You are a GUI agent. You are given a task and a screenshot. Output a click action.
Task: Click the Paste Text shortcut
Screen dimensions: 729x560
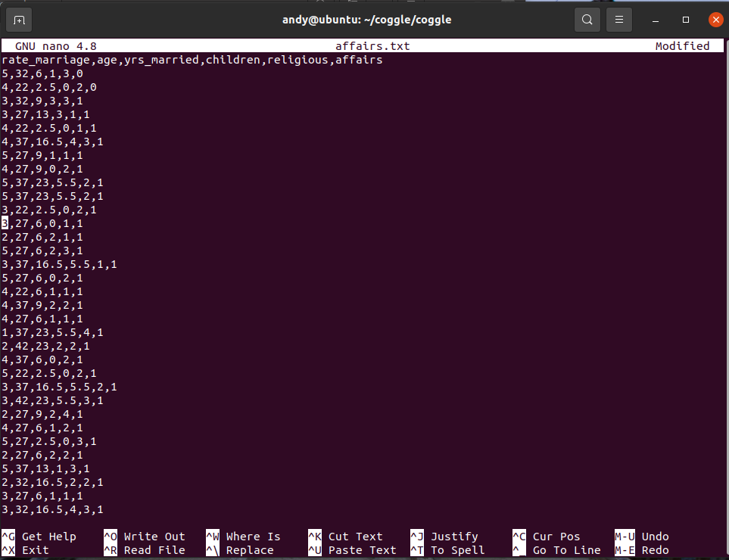click(353, 550)
